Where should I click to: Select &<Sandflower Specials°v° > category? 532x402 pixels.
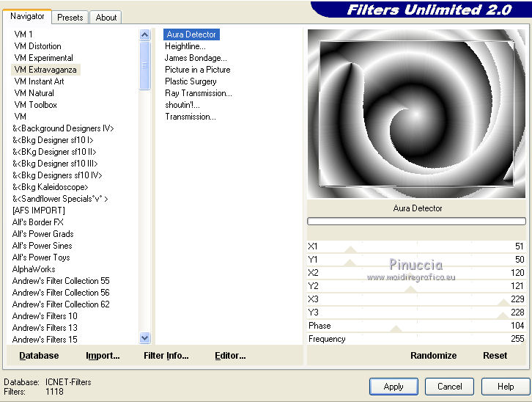point(60,199)
